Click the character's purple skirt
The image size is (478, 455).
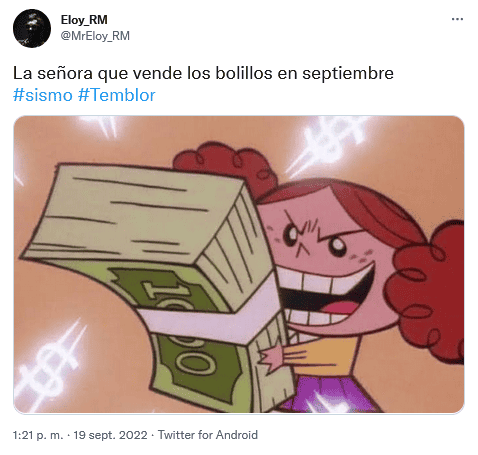click(x=333, y=395)
